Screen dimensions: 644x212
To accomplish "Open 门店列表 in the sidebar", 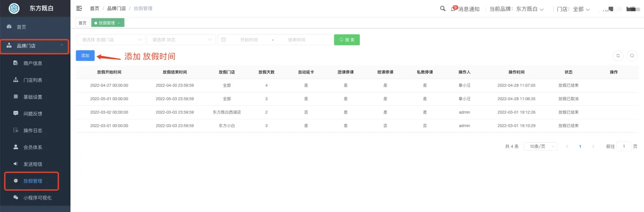I will [x=33, y=80].
